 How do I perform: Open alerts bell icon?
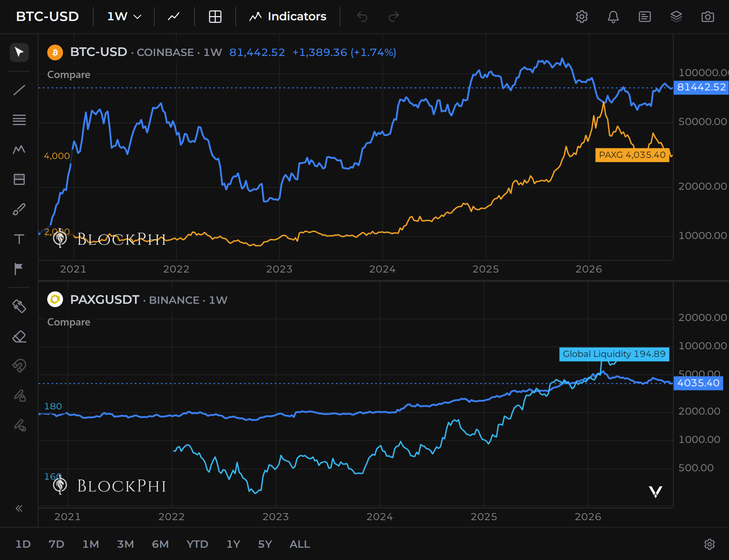[613, 16]
